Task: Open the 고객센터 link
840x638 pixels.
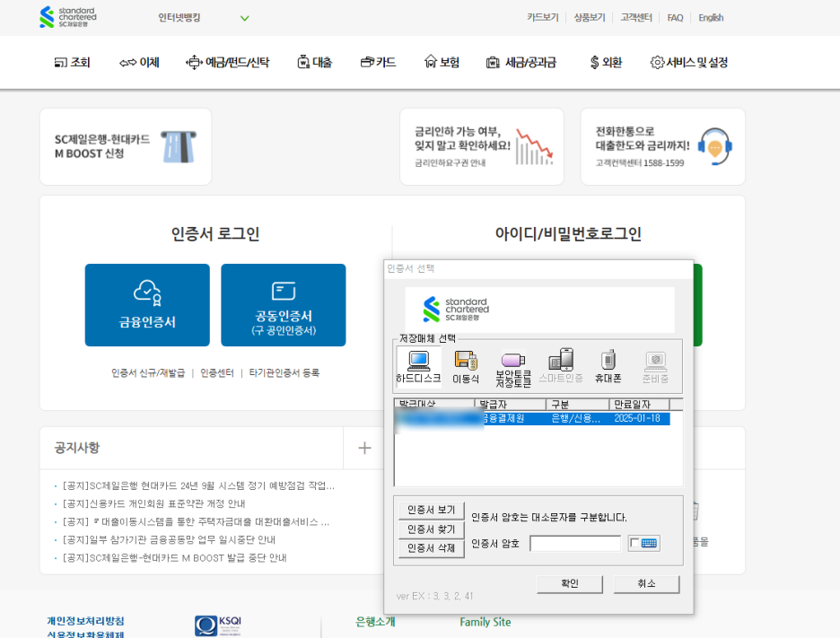Action: point(636,18)
